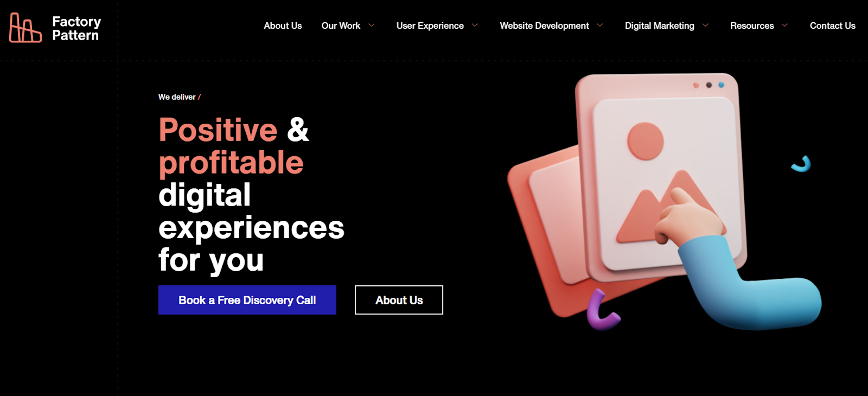Click the Book a Free Discovery Call button
The height and width of the screenshot is (396, 868).
247,300
